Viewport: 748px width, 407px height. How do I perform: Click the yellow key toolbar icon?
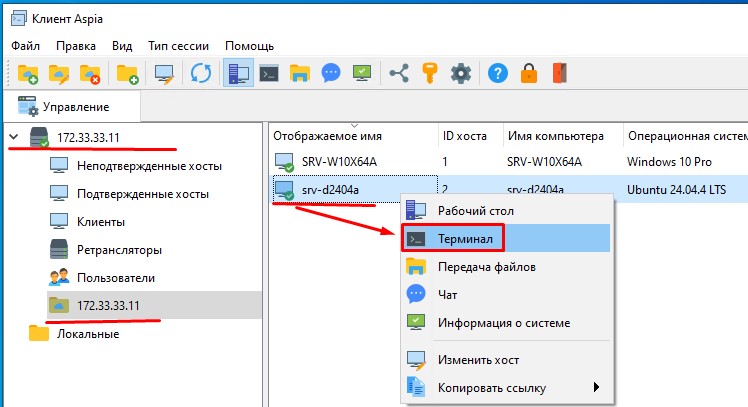pyautogui.click(x=430, y=73)
